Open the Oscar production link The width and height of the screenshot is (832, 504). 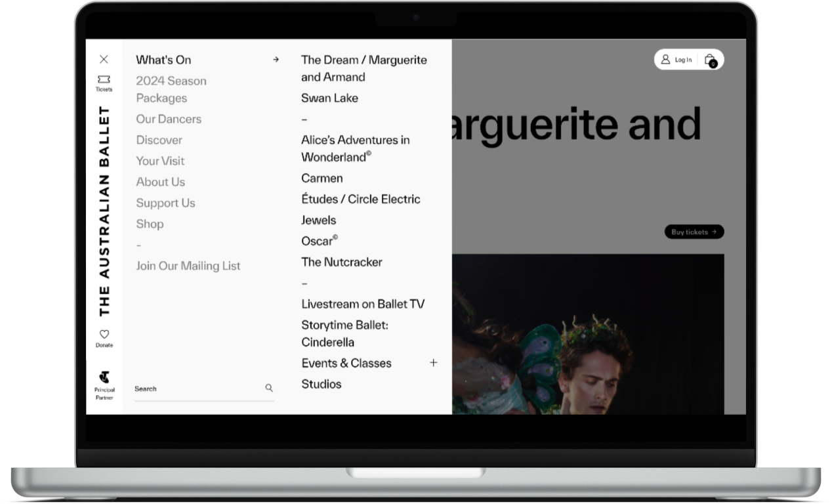(320, 241)
